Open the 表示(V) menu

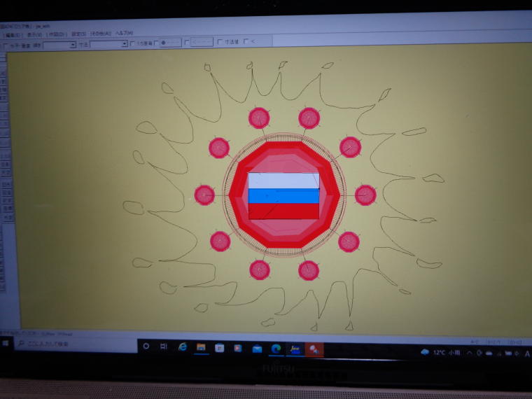(34, 34)
